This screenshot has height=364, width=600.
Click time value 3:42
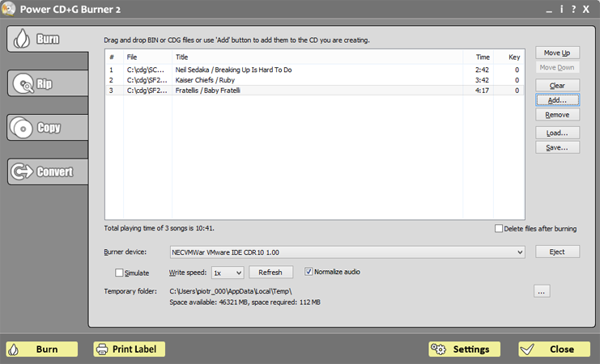482,80
